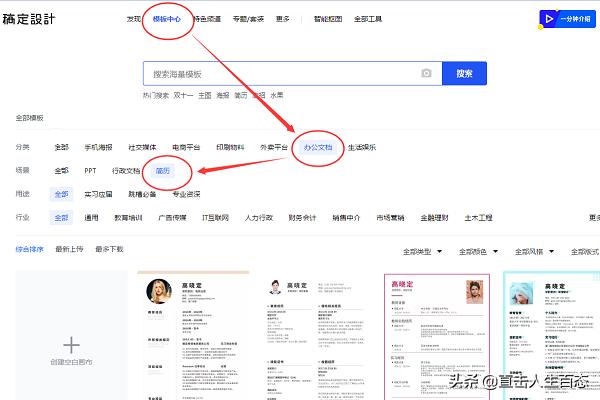Select 全部 in the 行业 row
Viewport: 600px width, 400px height.
[x=61, y=218]
